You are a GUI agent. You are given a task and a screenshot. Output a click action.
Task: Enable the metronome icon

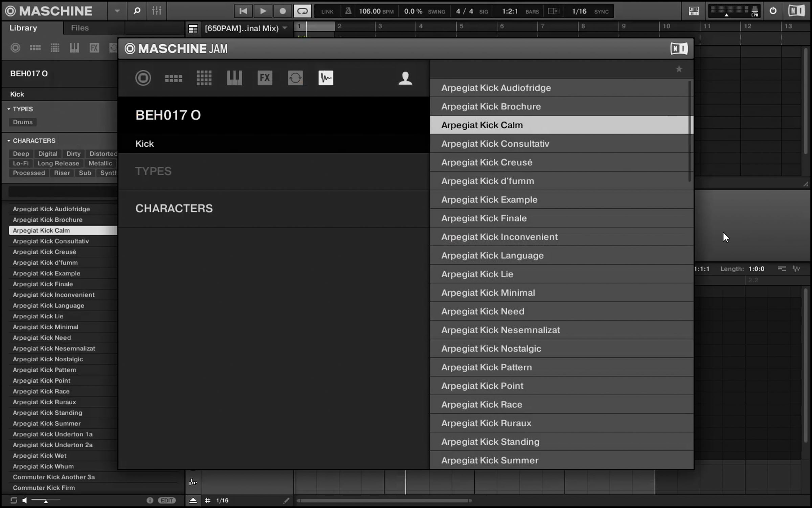click(348, 11)
